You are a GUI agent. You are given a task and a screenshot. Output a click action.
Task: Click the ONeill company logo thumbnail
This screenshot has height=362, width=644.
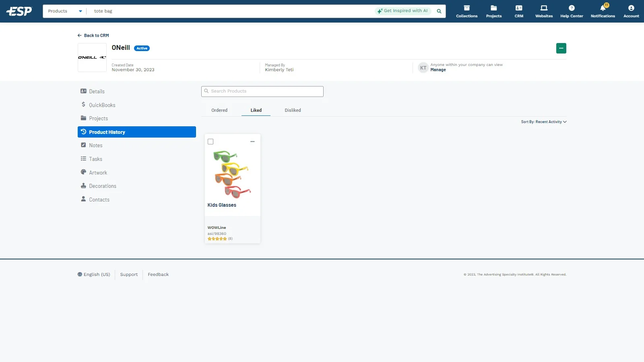click(x=92, y=58)
